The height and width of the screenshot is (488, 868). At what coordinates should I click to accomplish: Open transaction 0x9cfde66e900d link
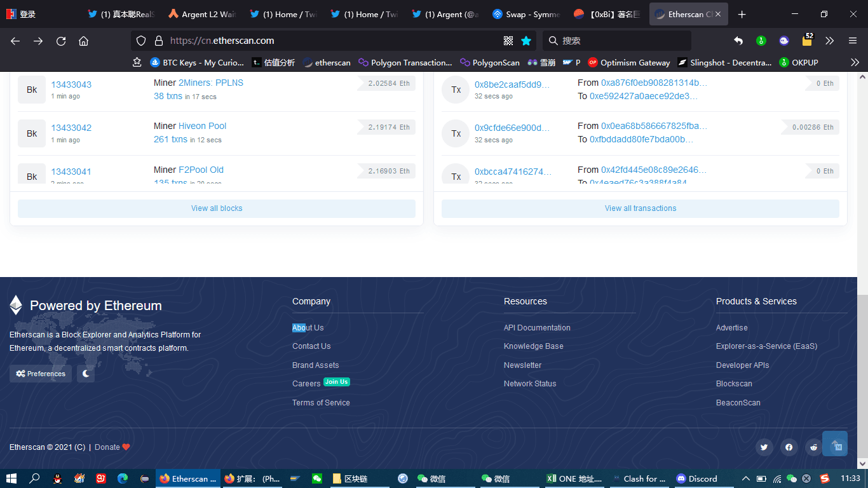click(x=512, y=128)
